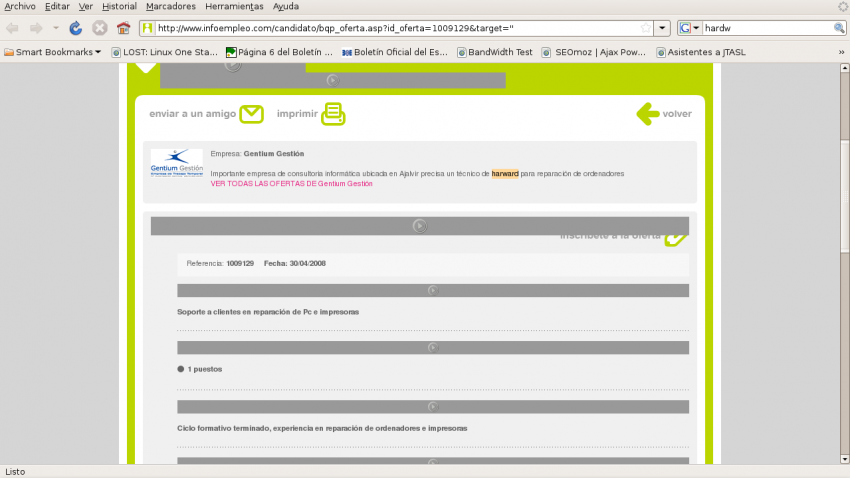Click the printer icon beside 'imprimir'
850x478 pixels.
(333, 114)
